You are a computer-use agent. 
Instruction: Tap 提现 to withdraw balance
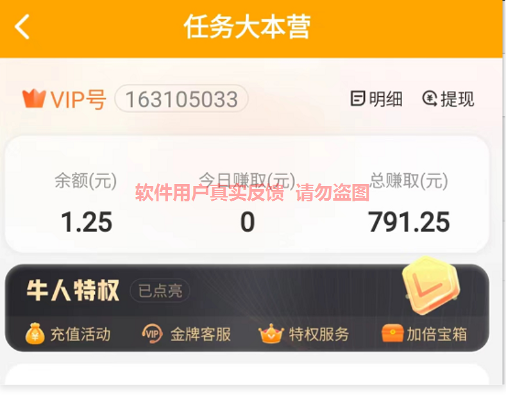pyautogui.click(x=448, y=99)
